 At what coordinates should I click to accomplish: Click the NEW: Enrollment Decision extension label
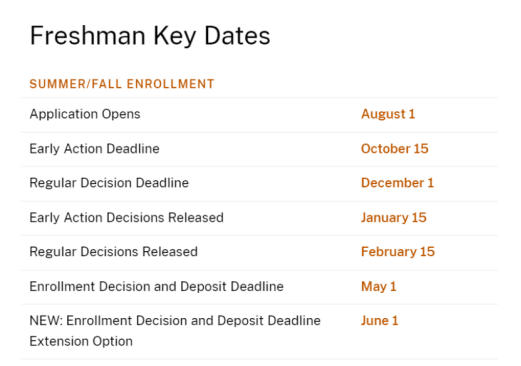click(x=175, y=331)
